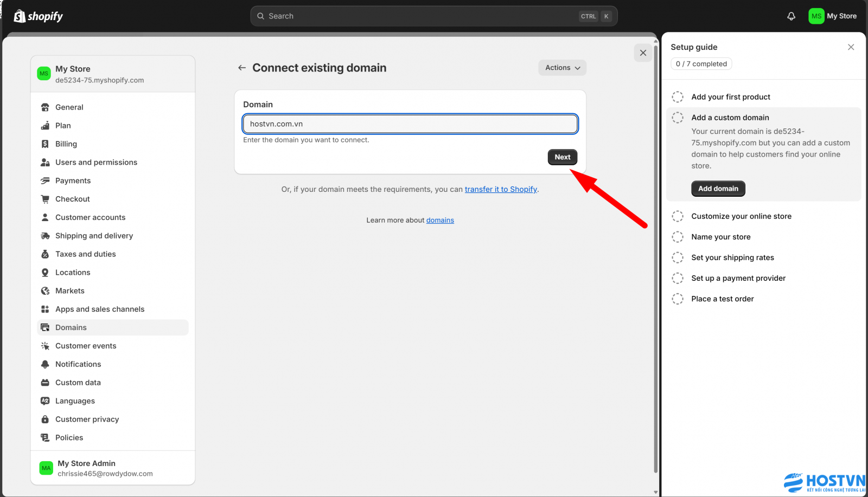868x497 pixels.
Task: Click the Users and permissions icon
Action: [x=45, y=163]
